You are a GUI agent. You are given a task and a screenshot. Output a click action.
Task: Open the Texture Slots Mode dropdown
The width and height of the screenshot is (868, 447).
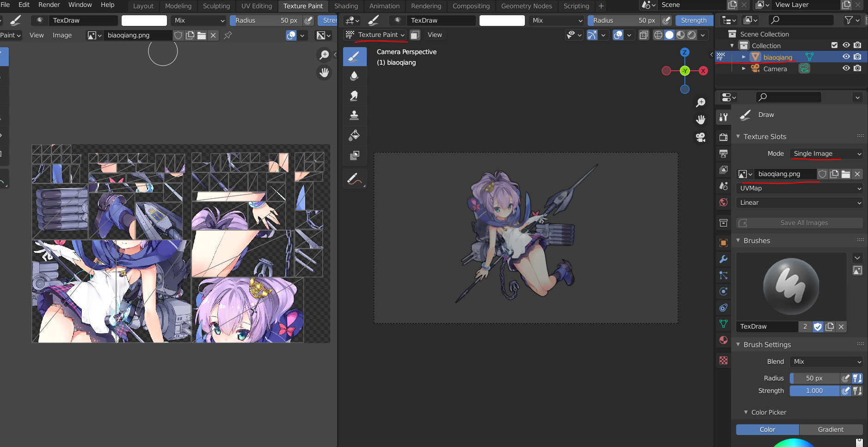[x=826, y=154]
